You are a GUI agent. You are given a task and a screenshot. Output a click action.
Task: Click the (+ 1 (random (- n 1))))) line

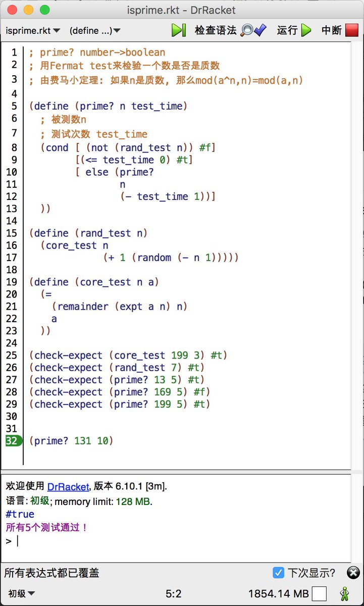point(171,258)
